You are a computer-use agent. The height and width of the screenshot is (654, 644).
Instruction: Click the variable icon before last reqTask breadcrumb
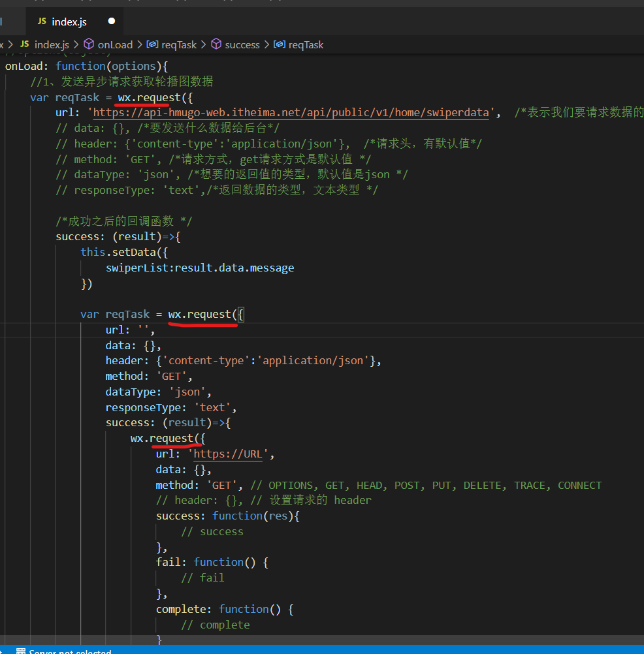click(279, 44)
